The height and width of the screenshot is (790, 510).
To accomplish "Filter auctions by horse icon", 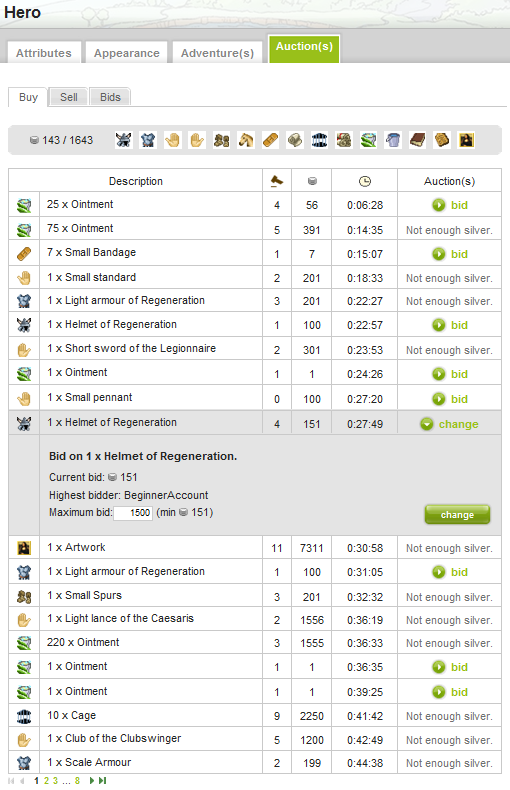I will point(246,140).
